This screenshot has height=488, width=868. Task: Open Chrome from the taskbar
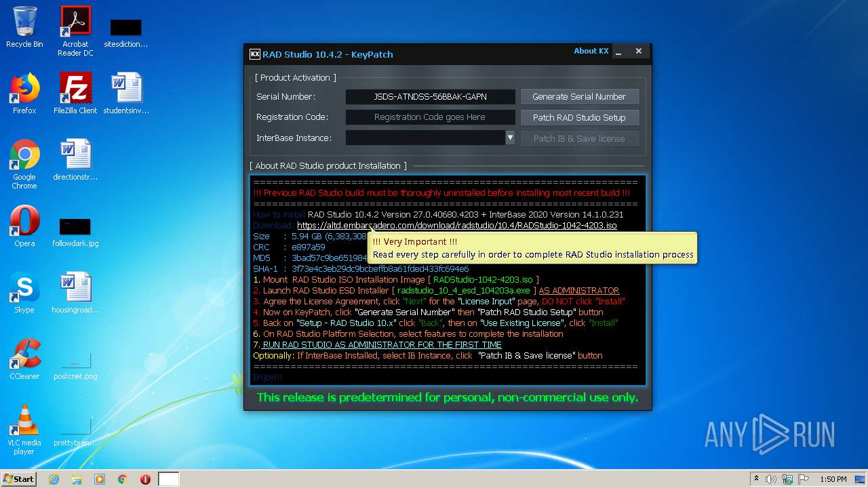click(123, 479)
